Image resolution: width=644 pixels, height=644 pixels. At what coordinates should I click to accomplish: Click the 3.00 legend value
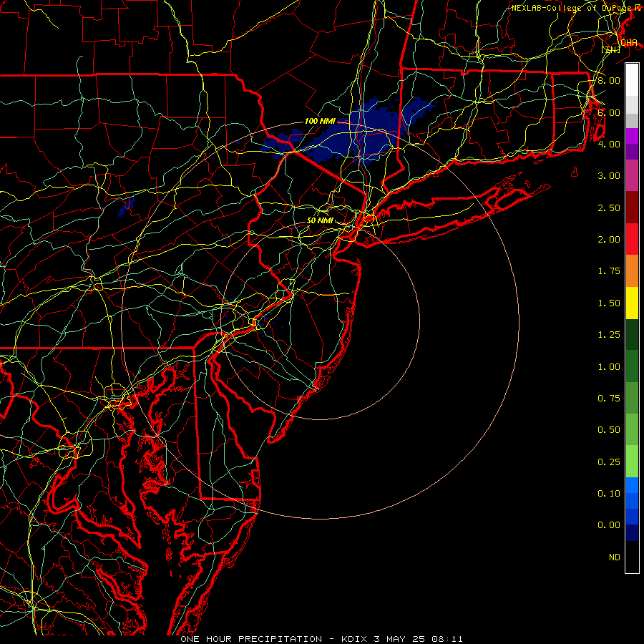(x=609, y=176)
